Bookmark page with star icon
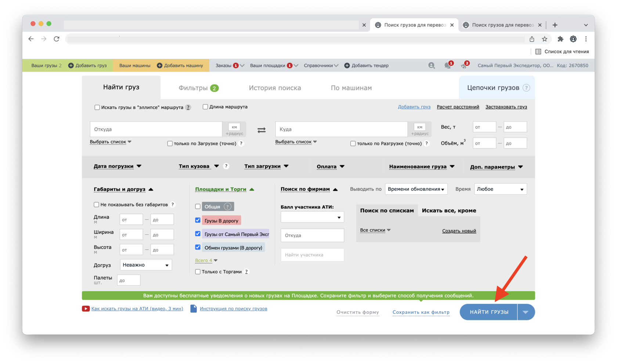 (x=545, y=39)
